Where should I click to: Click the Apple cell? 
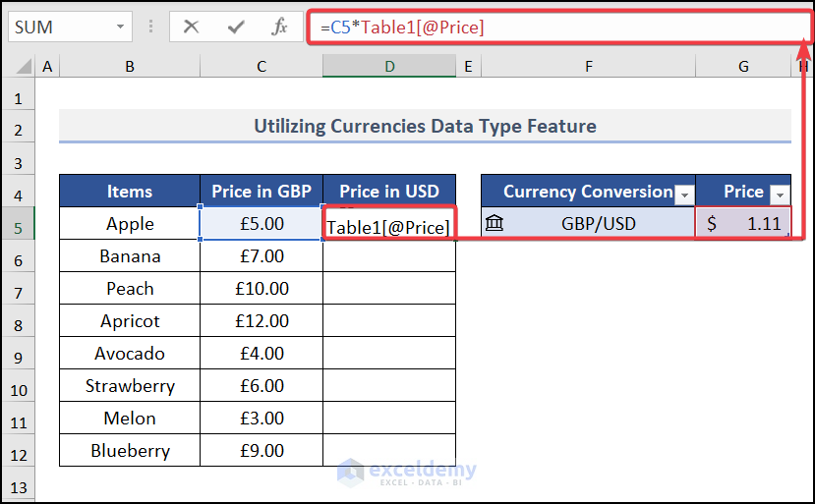click(130, 224)
